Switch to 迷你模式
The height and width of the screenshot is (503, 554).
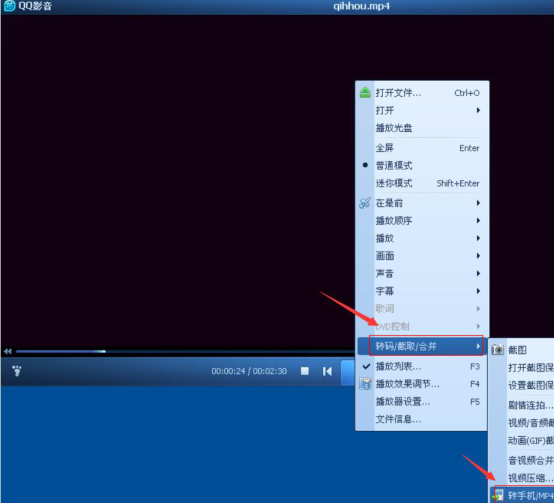[423, 183]
